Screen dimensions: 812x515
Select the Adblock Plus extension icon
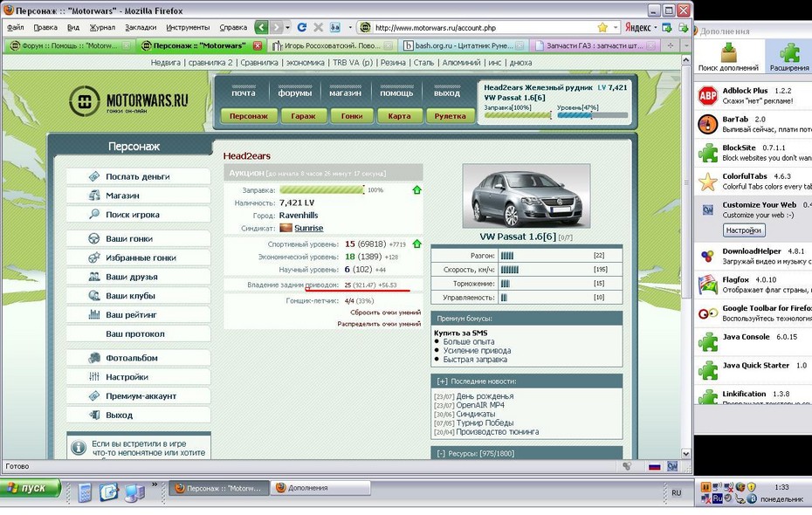[x=708, y=96]
